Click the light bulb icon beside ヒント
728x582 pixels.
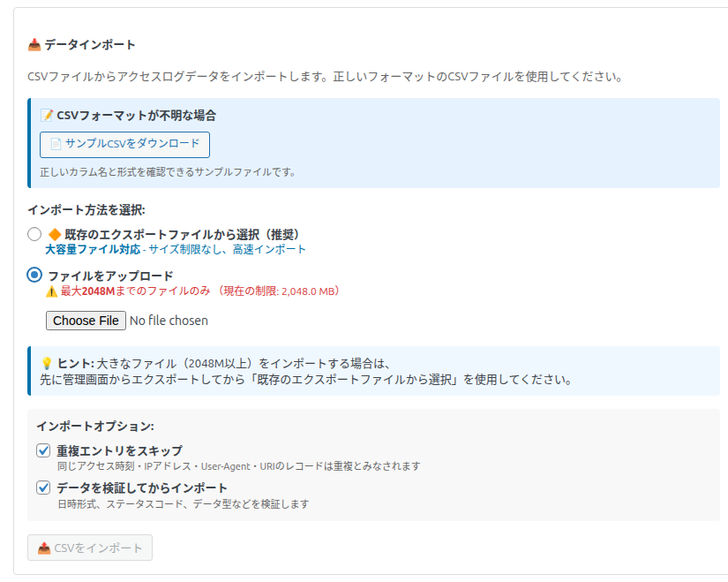coord(47,363)
